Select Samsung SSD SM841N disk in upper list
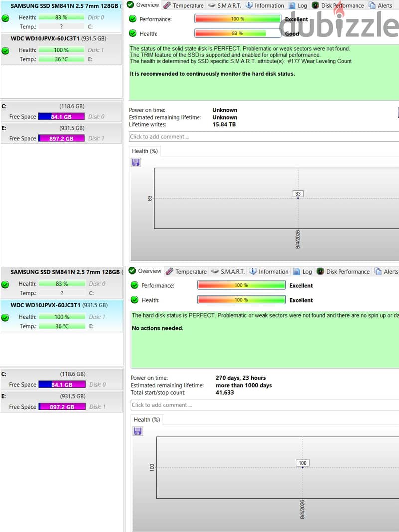The width and height of the screenshot is (399, 532). [x=61, y=16]
